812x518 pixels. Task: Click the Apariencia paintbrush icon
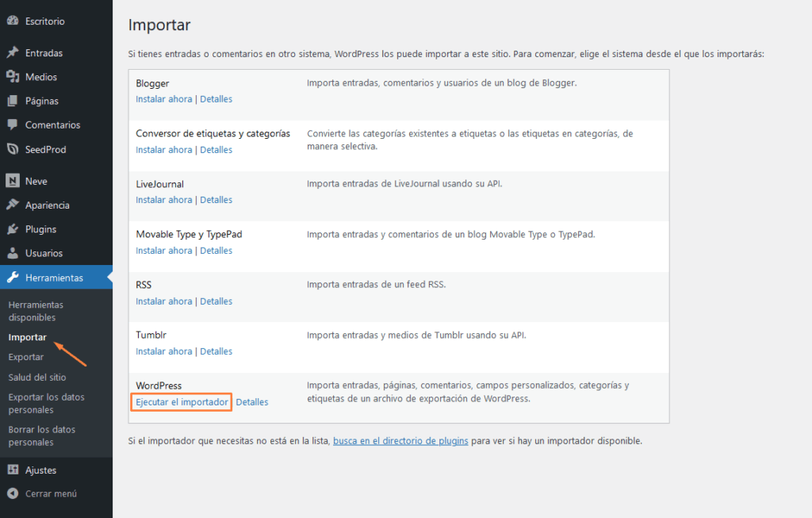(13, 205)
